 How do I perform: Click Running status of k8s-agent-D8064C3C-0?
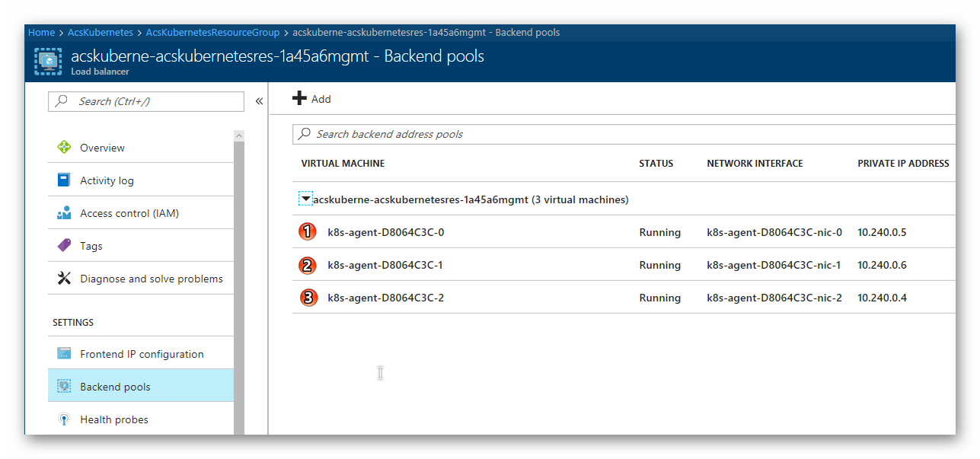click(x=660, y=232)
